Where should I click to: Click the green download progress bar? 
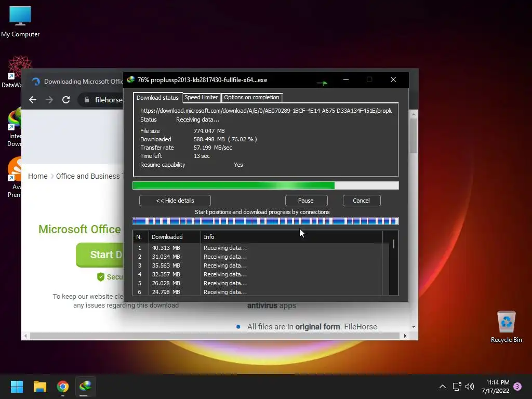click(x=265, y=185)
